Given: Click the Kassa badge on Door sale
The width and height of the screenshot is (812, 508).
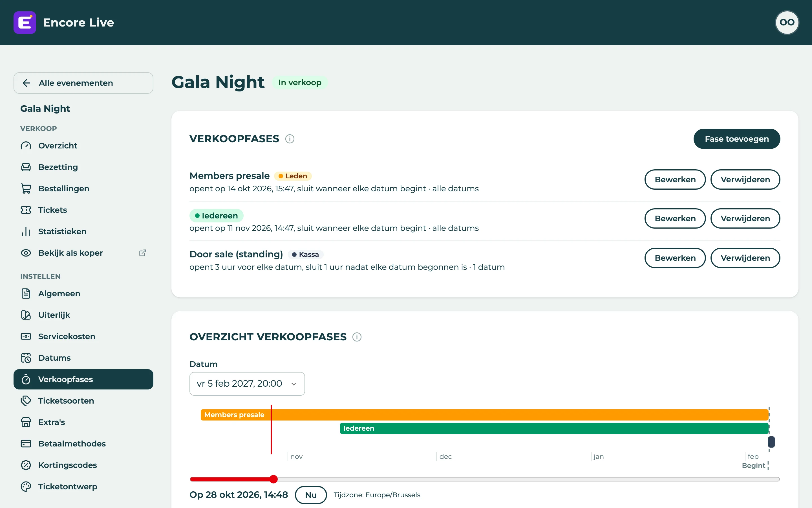Looking at the screenshot, I should 305,255.
